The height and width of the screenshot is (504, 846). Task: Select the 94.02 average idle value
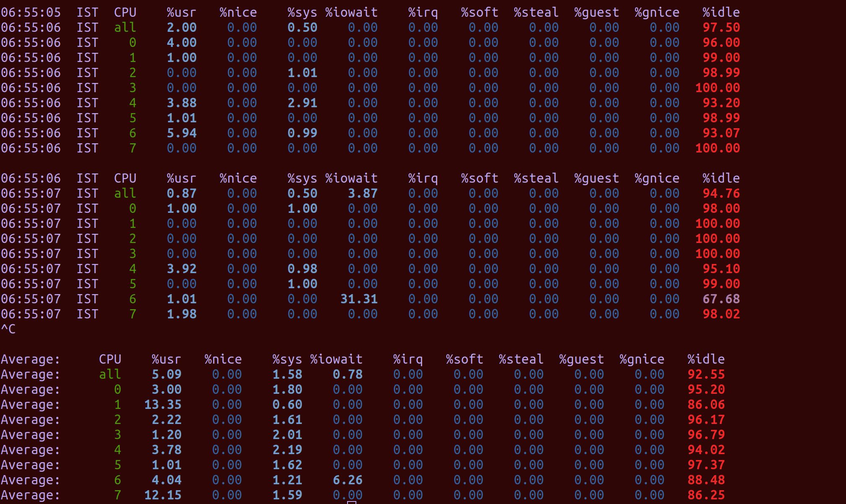tap(706, 450)
